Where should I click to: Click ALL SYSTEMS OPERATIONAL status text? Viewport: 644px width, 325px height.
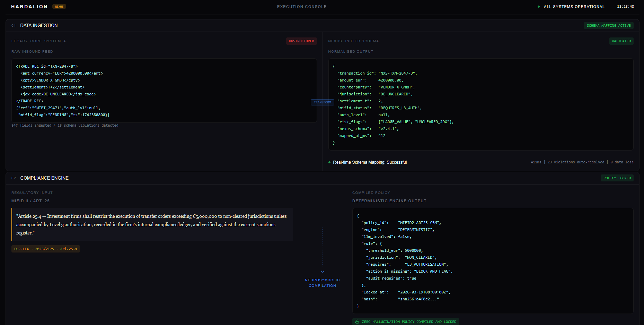[x=574, y=7]
